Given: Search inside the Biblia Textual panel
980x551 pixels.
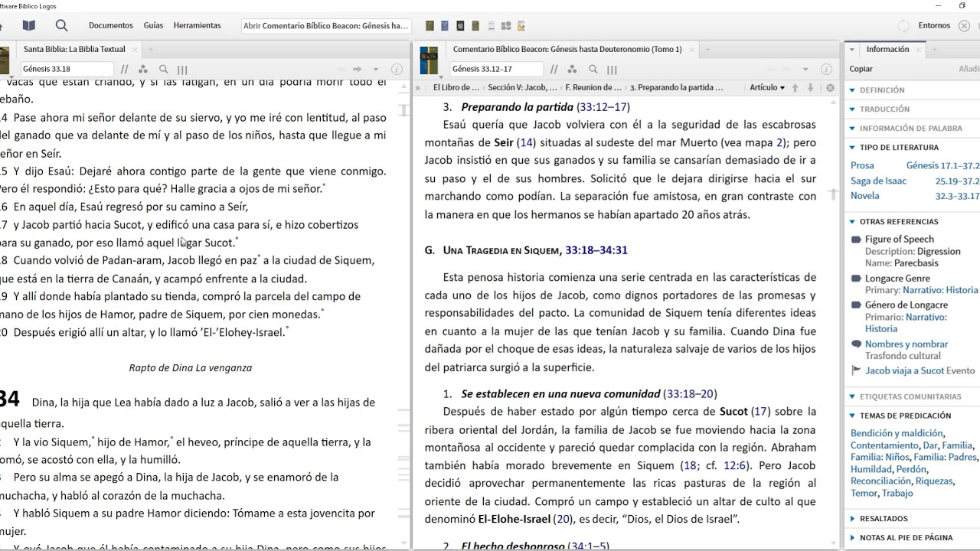Looking at the screenshot, I should pos(164,69).
